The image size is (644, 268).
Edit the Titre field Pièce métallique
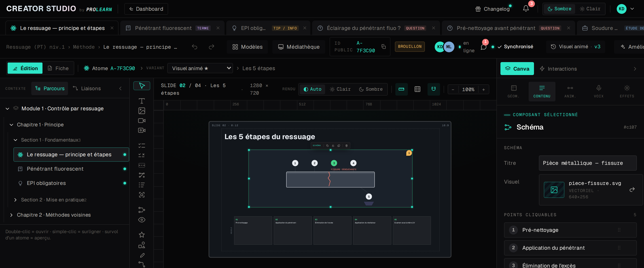click(x=587, y=163)
